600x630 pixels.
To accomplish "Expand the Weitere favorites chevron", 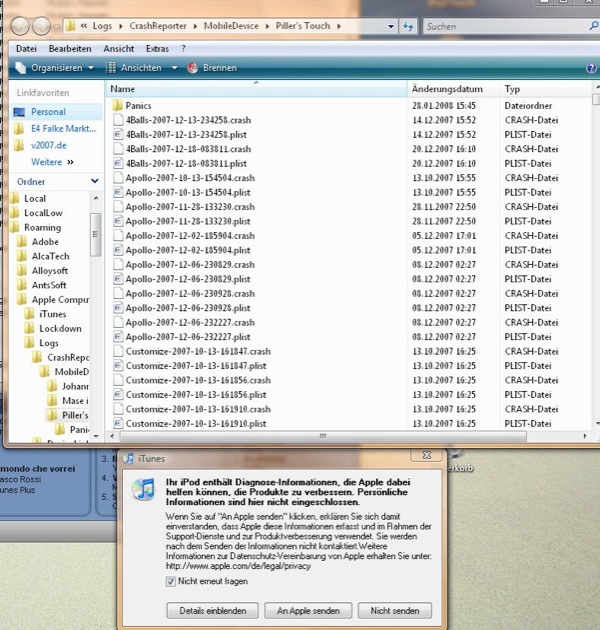I will (70, 162).
